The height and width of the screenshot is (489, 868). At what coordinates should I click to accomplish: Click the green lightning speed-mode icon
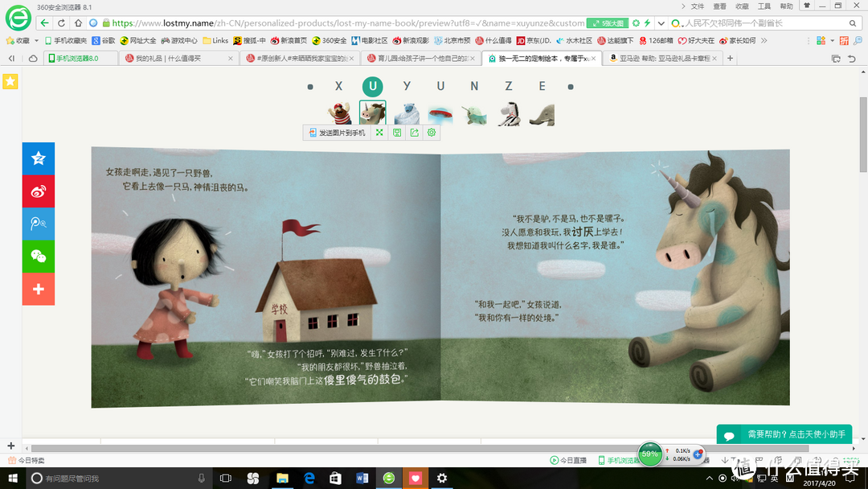(x=647, y=23)
